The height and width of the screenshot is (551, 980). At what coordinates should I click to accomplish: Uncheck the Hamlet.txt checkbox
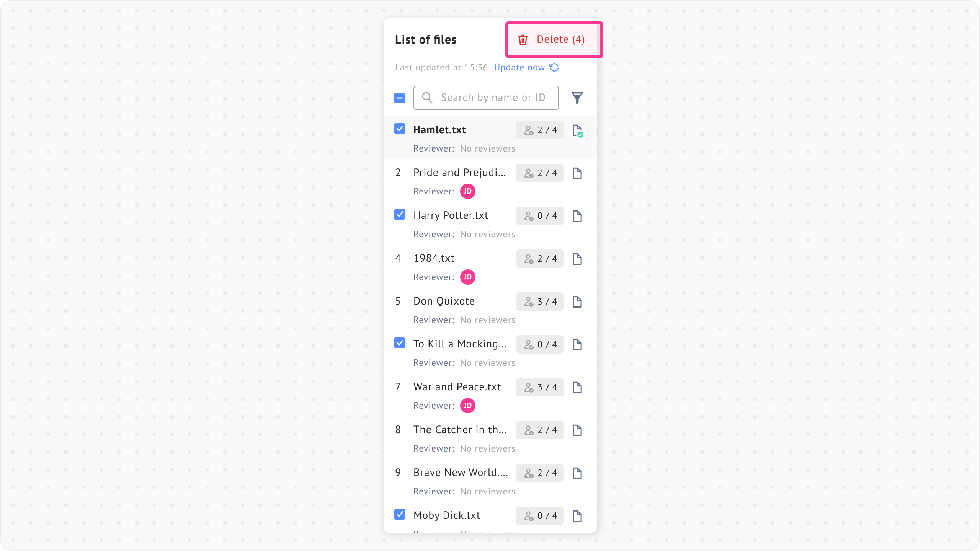400,129
